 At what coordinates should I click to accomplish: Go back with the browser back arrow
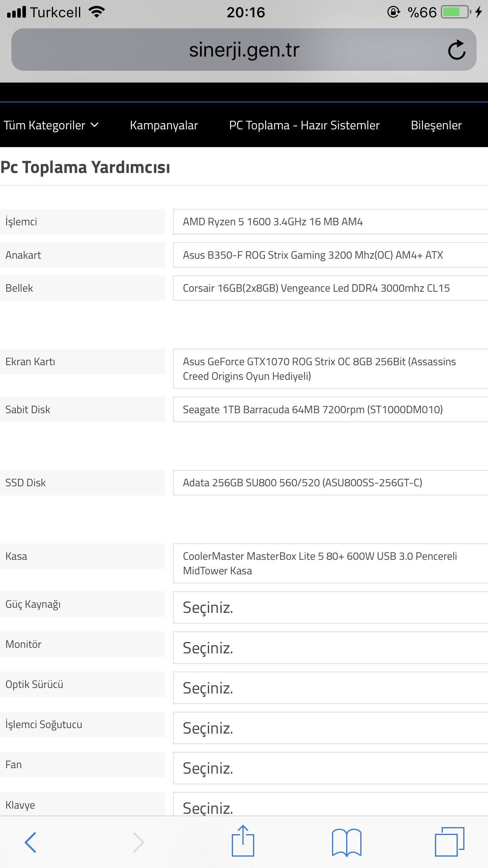point(31,842)
